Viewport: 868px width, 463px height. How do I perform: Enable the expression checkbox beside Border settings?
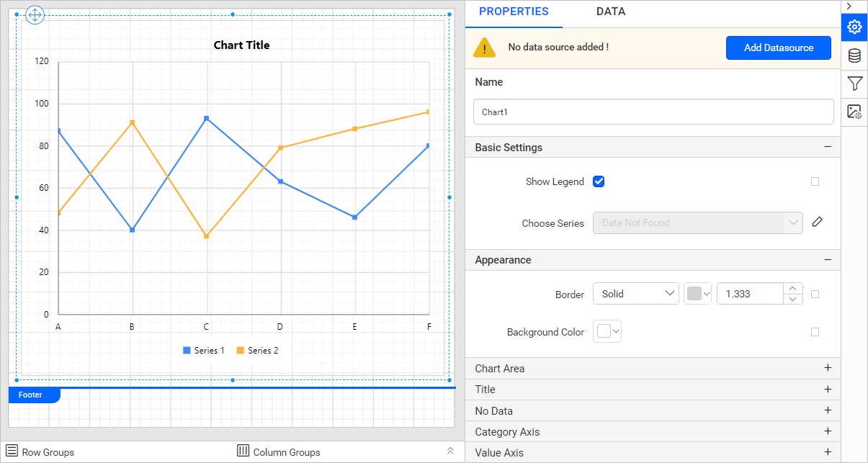(815, 293)
